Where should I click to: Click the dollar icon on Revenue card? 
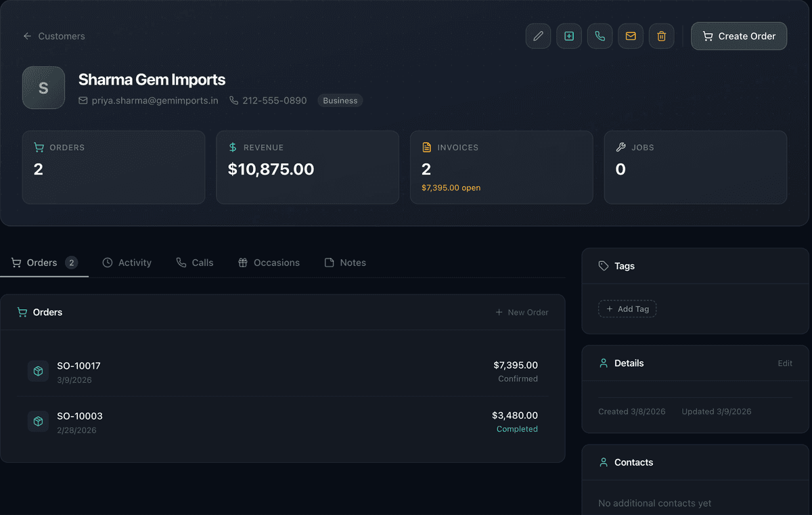point(233,147)
